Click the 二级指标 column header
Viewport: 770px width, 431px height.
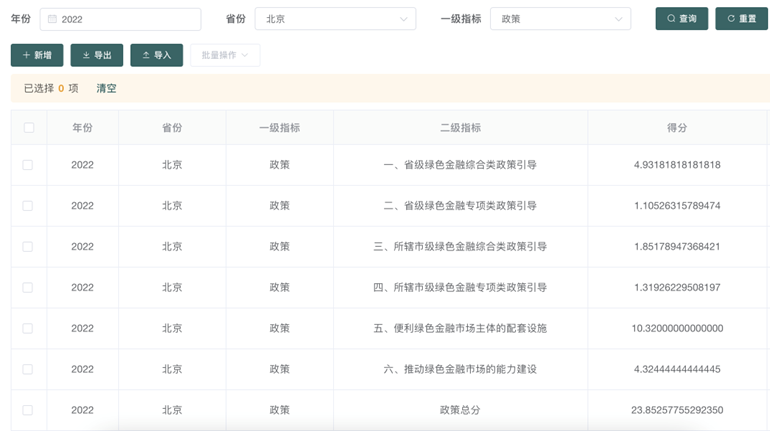[x=460, y=128]
